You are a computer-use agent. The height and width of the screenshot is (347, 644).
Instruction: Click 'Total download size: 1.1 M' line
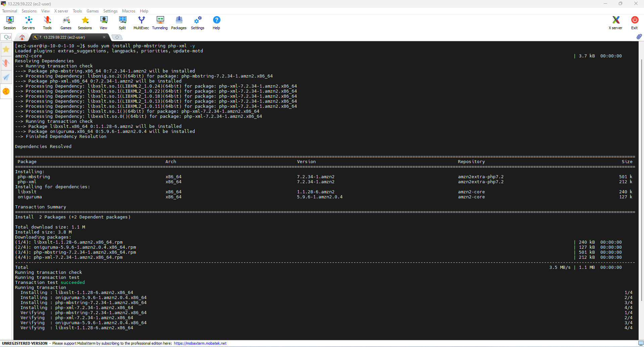click(50, 227)
